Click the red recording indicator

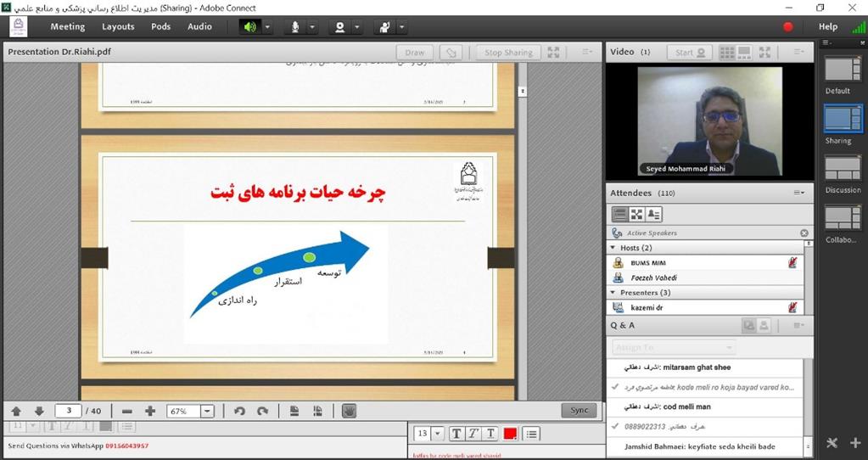787,26
